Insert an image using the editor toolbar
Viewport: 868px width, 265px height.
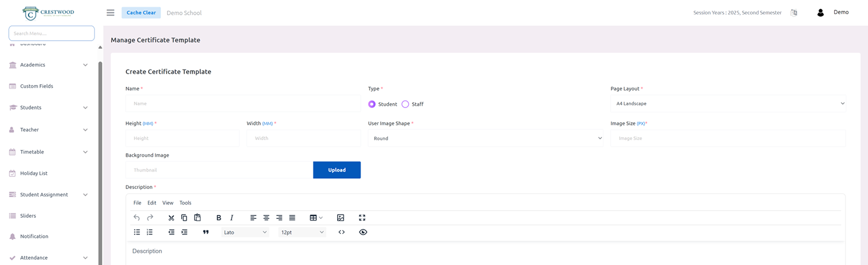[340, 218]
